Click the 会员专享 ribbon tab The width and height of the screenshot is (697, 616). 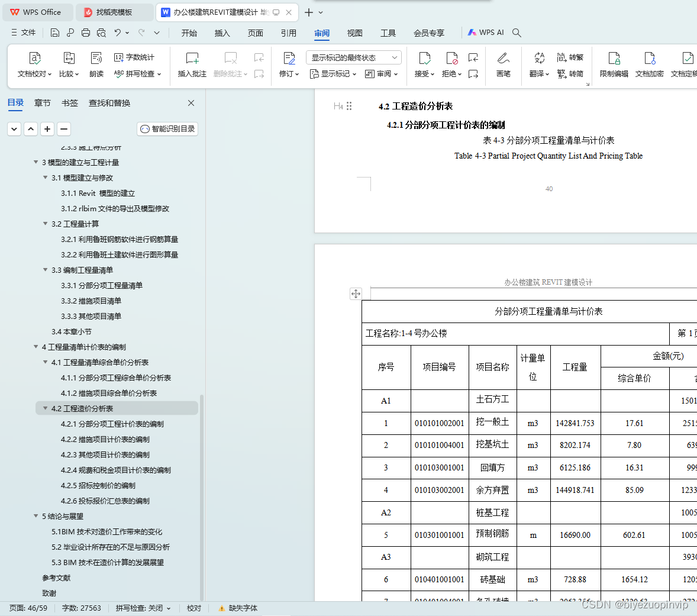pyautogui.click(x=429, y=33)
